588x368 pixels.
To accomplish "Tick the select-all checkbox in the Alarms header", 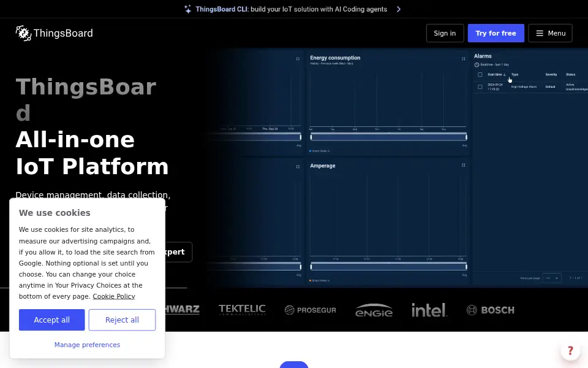I will coord(480,74).
